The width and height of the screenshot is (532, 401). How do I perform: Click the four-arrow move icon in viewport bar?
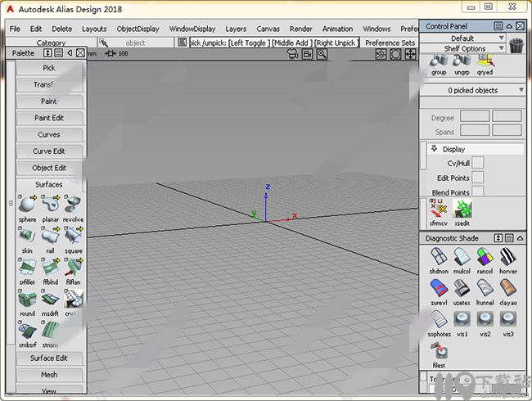pos(410,54)
